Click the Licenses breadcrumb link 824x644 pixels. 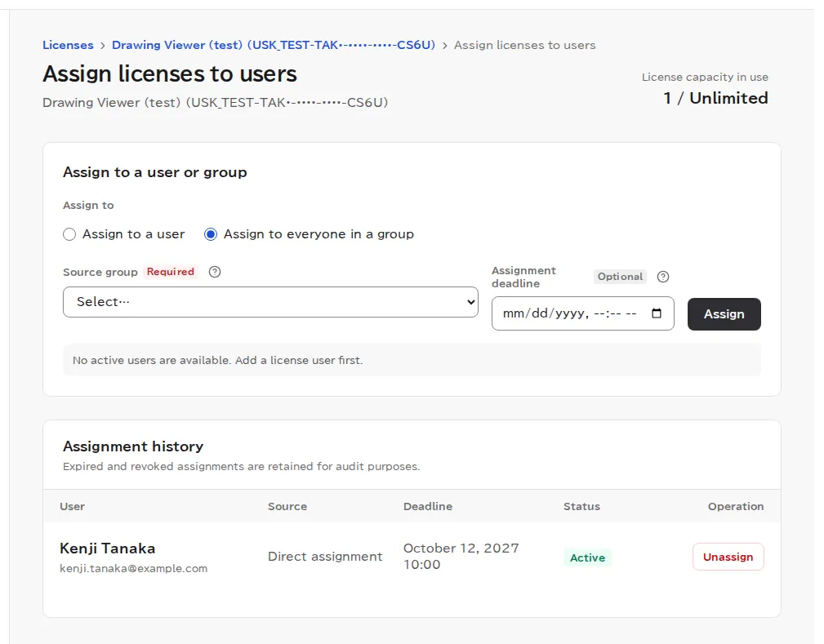coord(68,45)
